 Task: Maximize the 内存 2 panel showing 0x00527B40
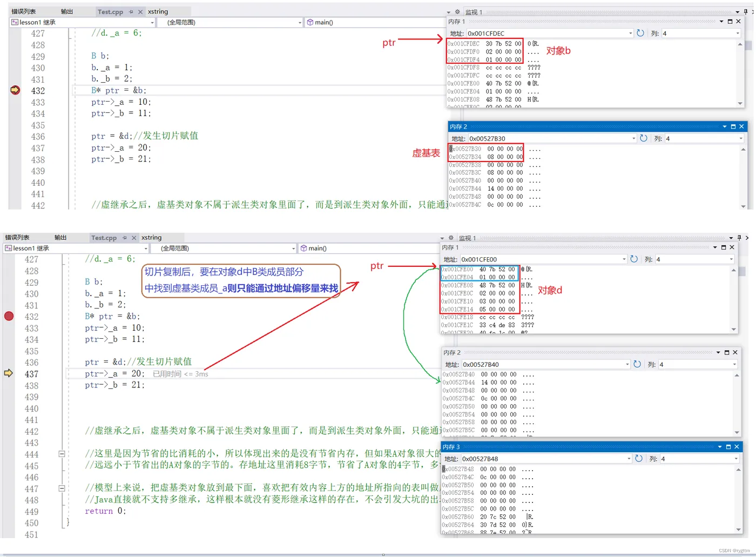727,352
